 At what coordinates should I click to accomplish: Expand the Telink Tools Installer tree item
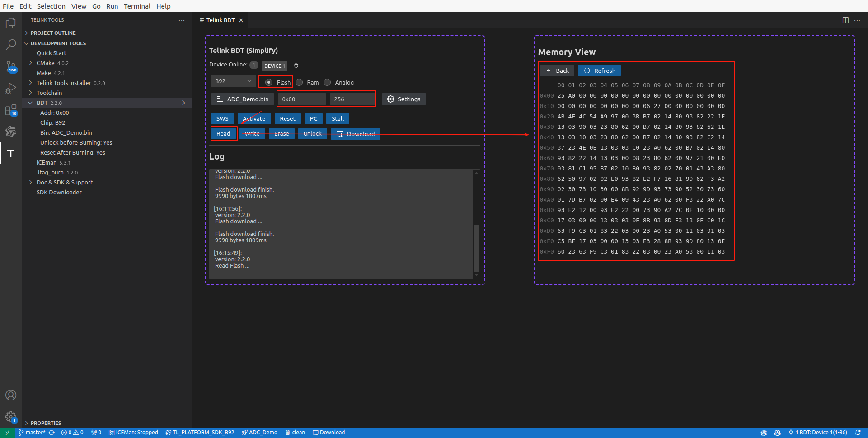point(64,83)
